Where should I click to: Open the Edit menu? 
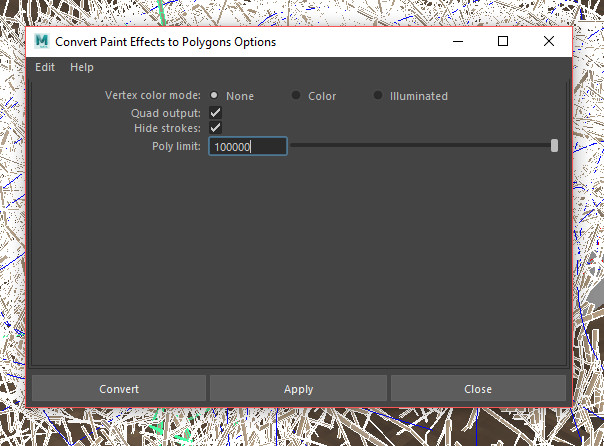click(x=45, y=67)
